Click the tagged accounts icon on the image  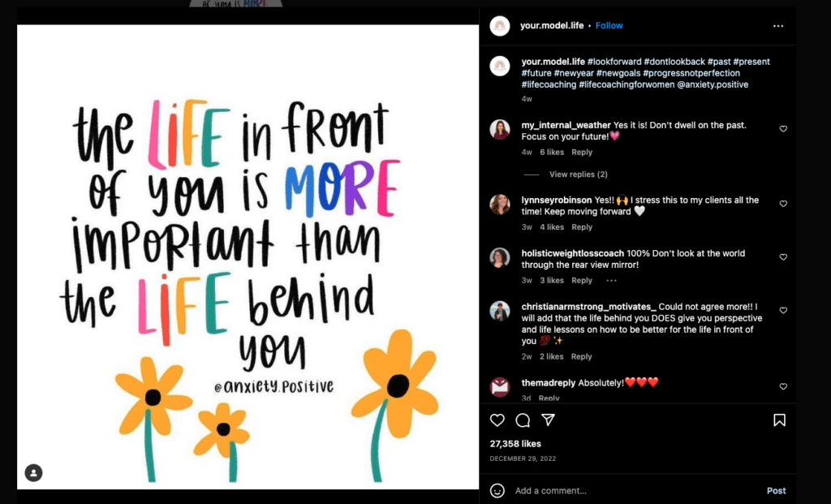click(33, 472)
